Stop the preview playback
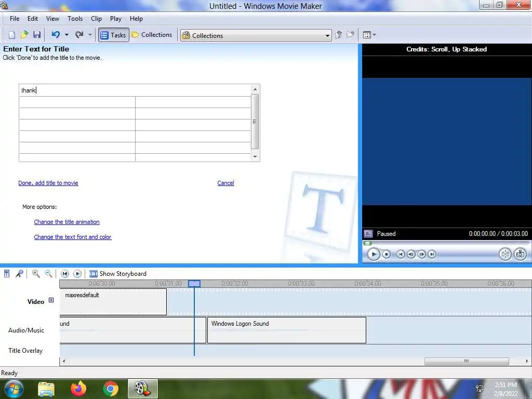This screenshot has width=532, height=399. [387, 254]
